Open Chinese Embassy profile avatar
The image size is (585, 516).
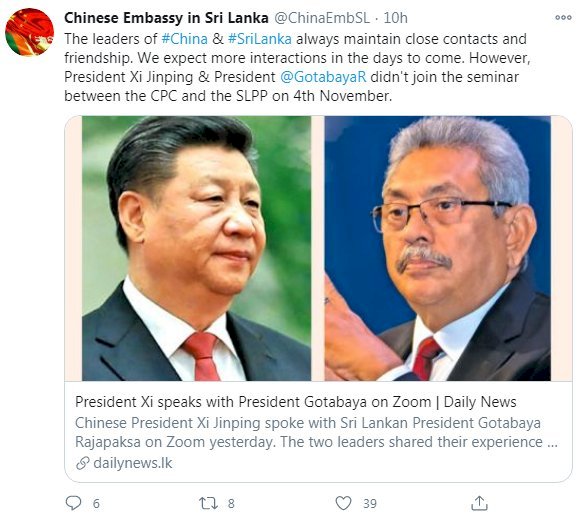click(29, 32)
